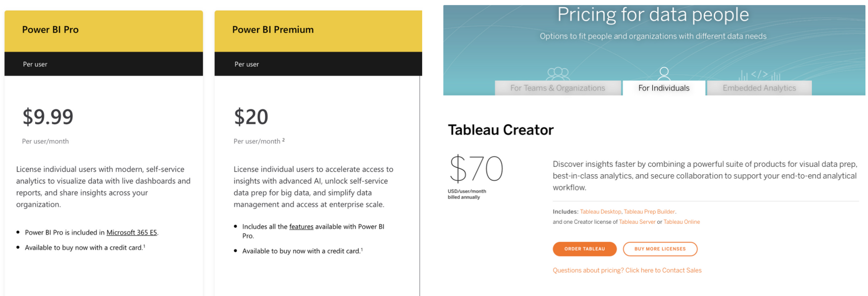Click the code brackets icon above Embedded Analytics
This screenshot has height=296, width=868.
(x=759, y=74)
